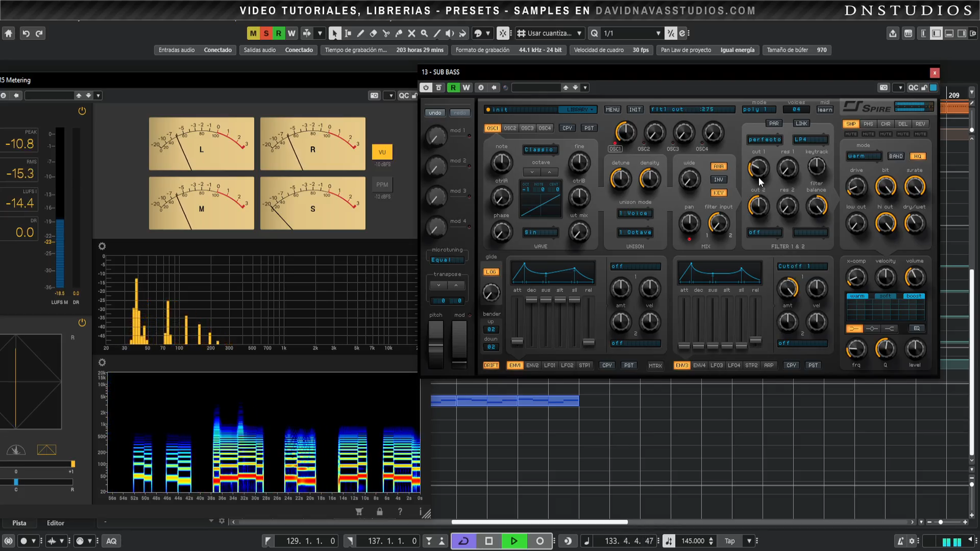Activate the purple Cycle loop button
The image size is (980, 551).
tap(464, 541)
